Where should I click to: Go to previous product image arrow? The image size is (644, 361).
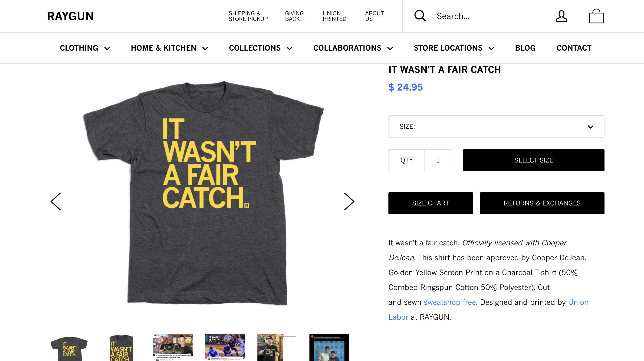click(56, 201)
